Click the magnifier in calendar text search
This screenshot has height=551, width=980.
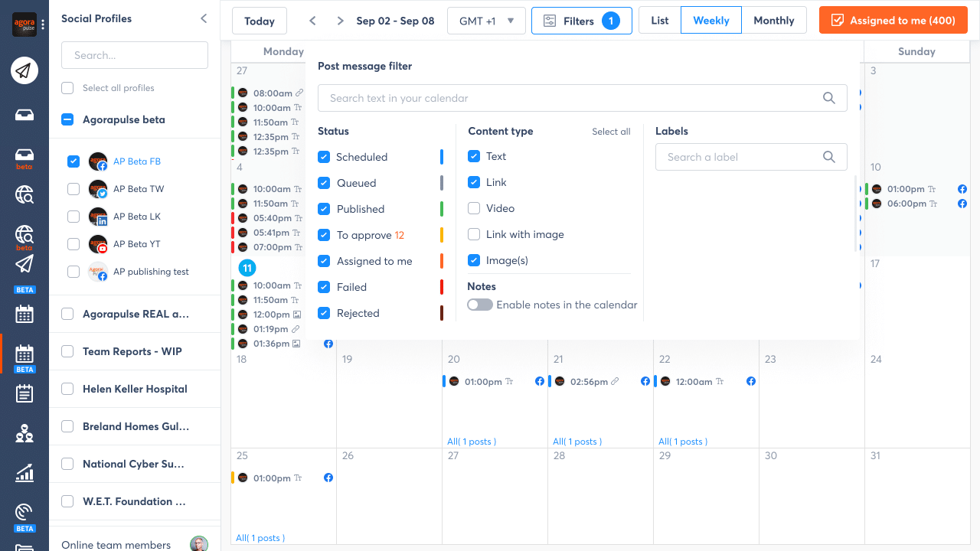coord(828,98)
